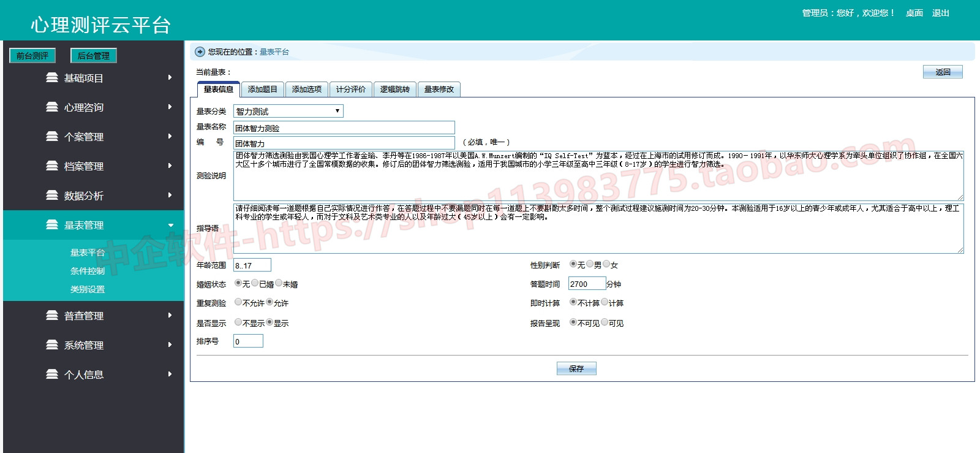Open the 量表分类 dropdown

(288, 111)
